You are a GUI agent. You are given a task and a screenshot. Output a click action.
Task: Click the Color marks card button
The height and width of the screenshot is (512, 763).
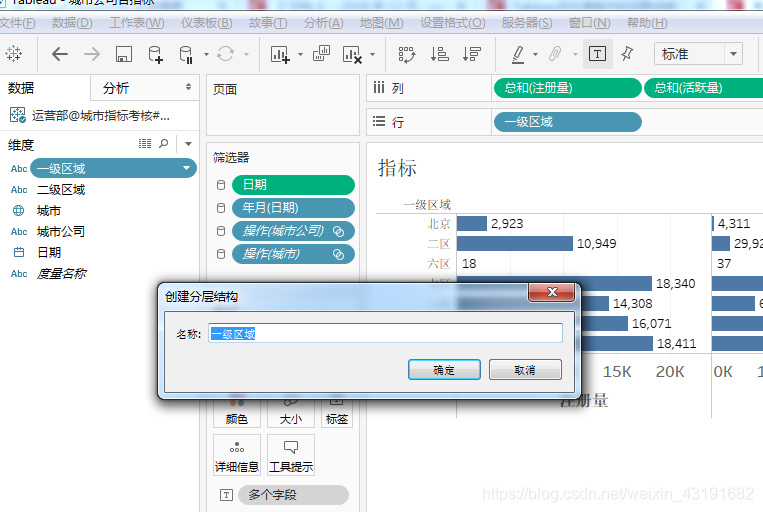coord(237,414)
